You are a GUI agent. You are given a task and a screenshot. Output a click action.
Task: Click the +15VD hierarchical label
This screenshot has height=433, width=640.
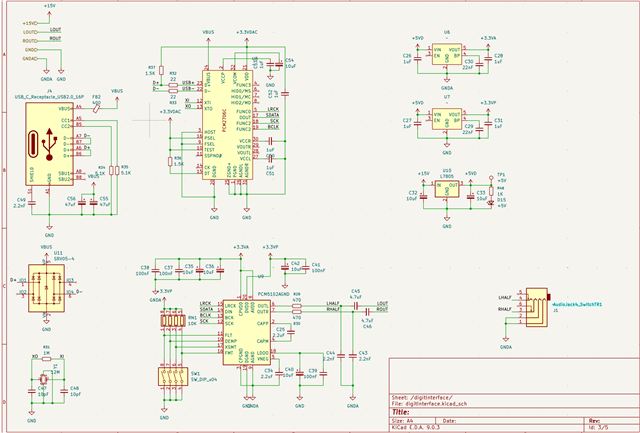[30, 23]
